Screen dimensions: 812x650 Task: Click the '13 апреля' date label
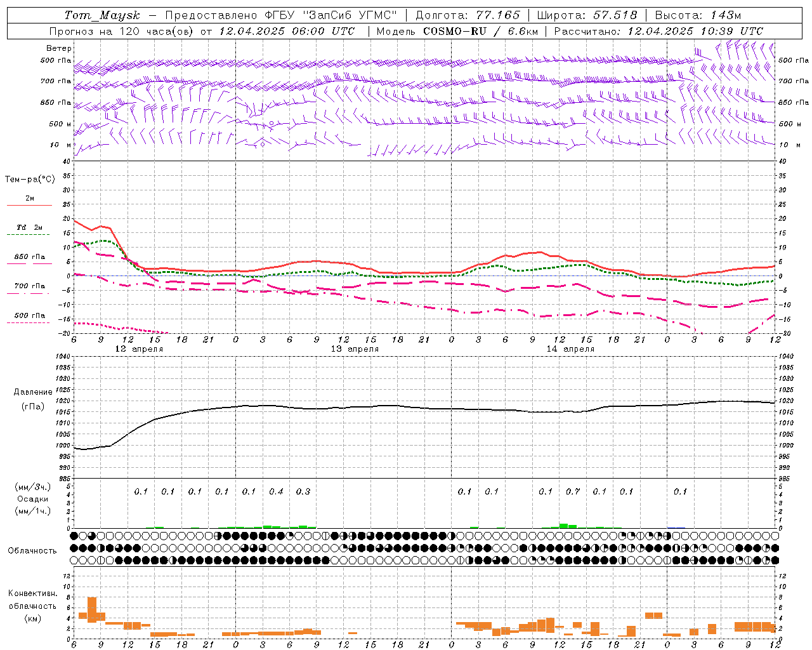click(355, 349)
